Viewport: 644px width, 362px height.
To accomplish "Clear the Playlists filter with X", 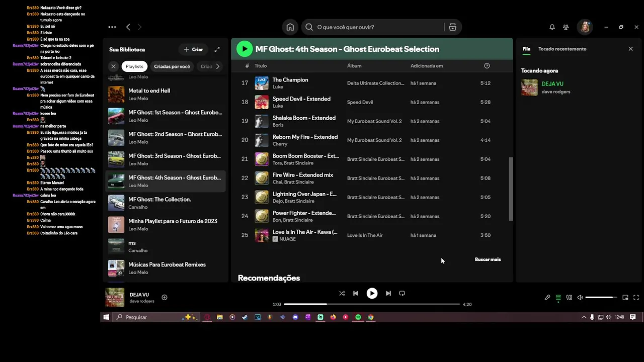I will click(113, 66).
